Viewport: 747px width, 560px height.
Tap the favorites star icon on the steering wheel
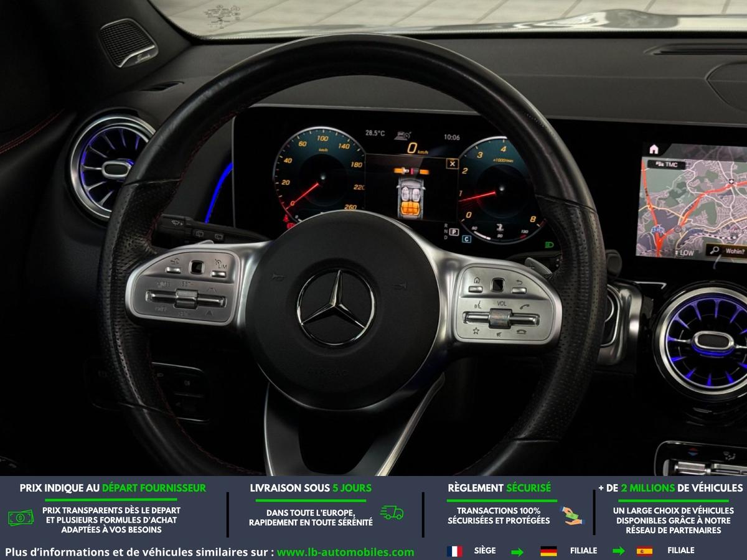point(476,330)
